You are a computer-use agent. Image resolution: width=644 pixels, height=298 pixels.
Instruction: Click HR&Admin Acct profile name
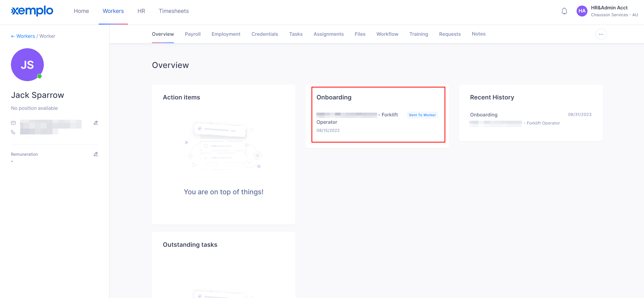609,8
